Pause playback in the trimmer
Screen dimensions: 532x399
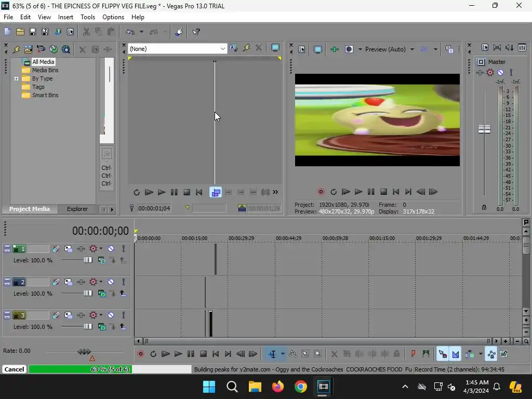click(174, 192)
